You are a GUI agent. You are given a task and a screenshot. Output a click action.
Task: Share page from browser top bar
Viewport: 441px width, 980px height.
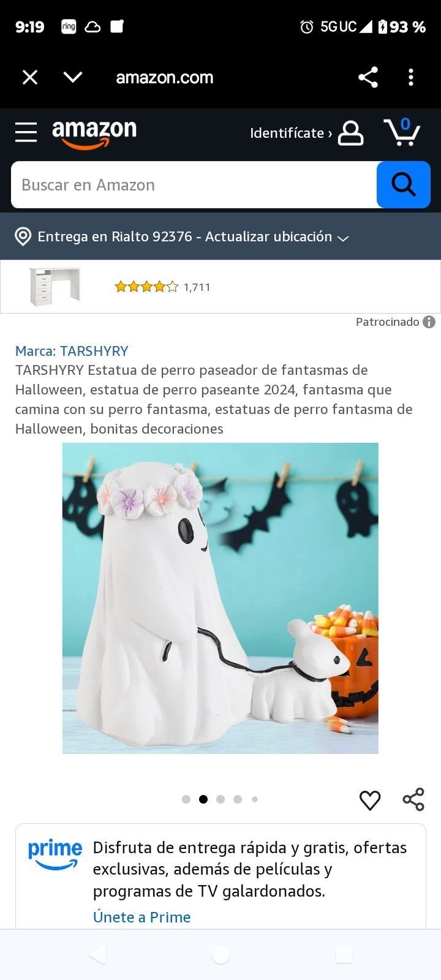tap(367, 77)
